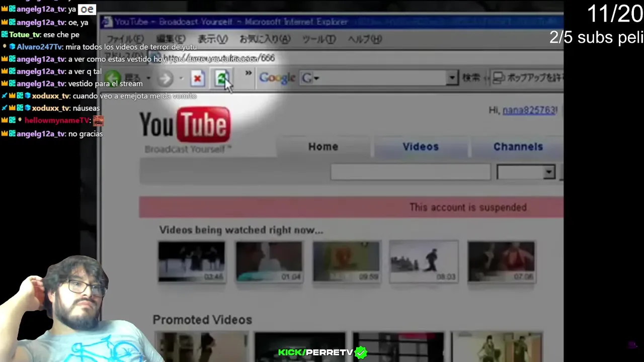This screenshot has height=362, width=644.
Task: Click the 検索 search button on Google toolbar
Action: coord(471,78)
